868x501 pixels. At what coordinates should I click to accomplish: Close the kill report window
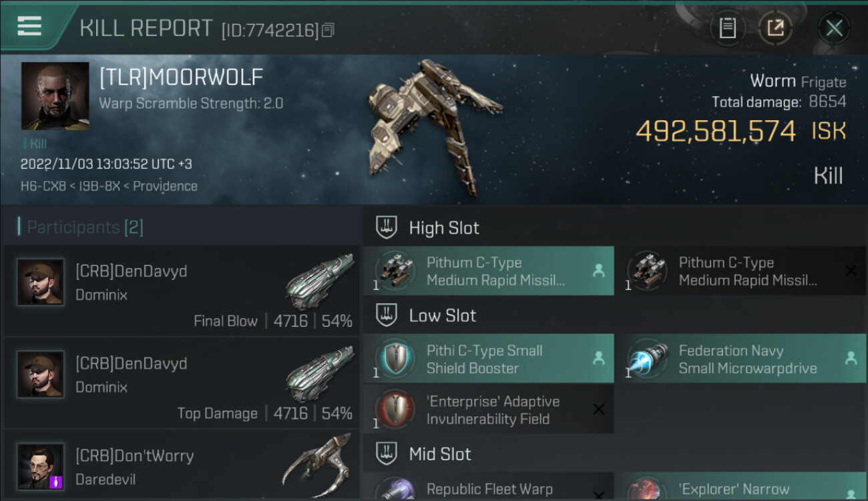tap(834, 28)
